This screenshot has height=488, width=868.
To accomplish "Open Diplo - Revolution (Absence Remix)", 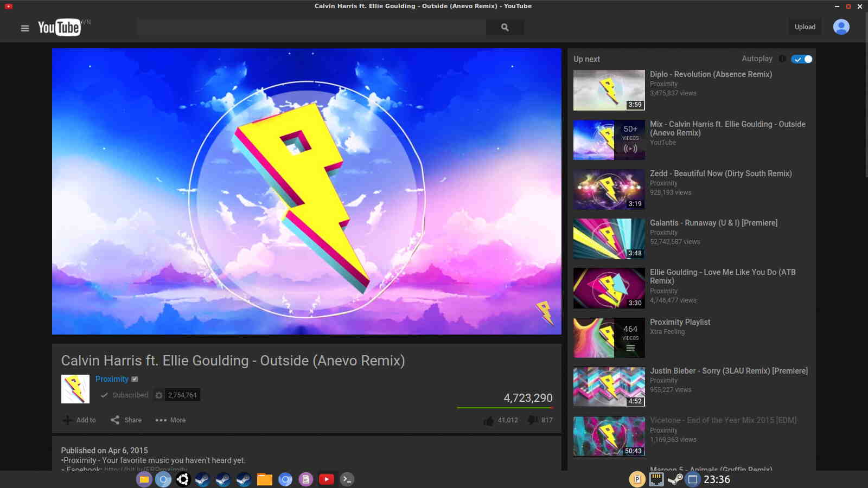I will 711,74.
